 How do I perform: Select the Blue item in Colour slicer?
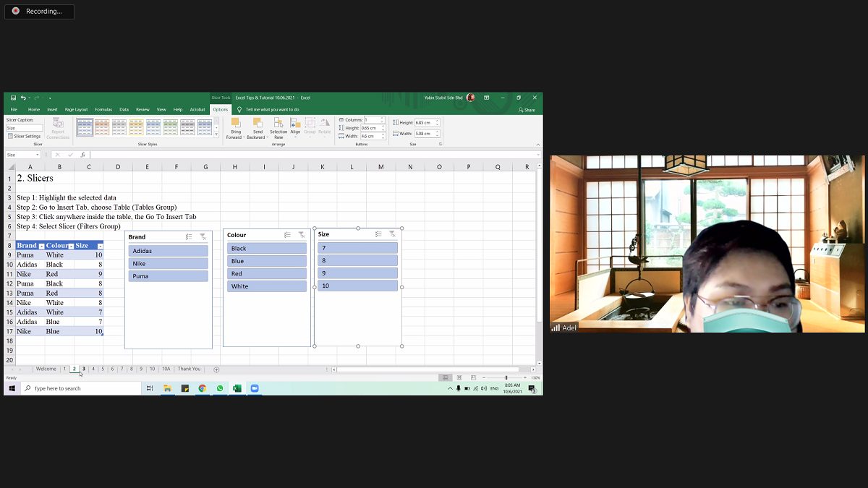[267, 261]
